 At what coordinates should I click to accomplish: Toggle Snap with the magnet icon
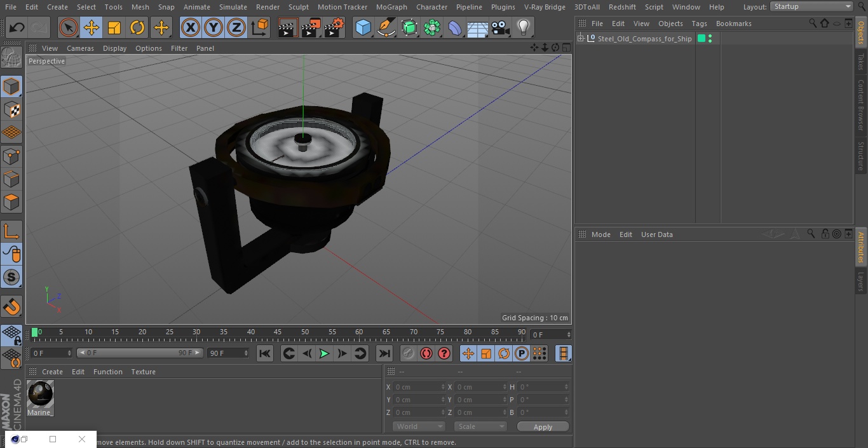pyautogui.click(x=11, y=307)
